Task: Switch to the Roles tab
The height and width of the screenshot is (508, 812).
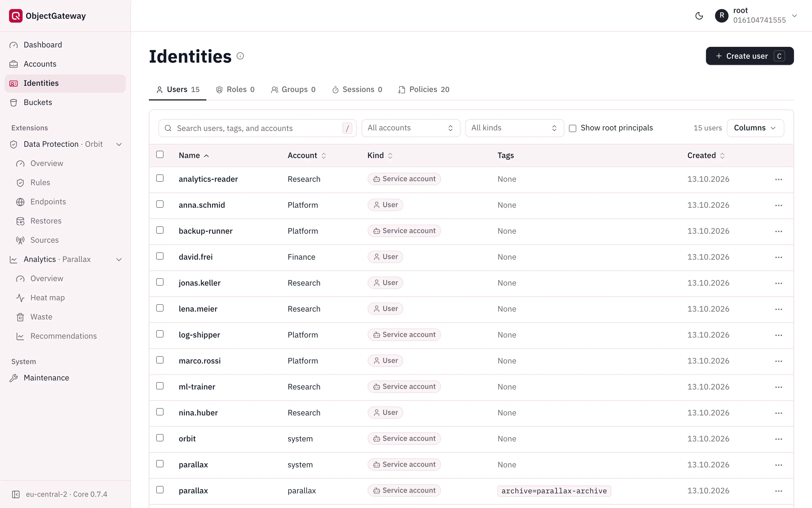Action: click(x=235, y=89)
